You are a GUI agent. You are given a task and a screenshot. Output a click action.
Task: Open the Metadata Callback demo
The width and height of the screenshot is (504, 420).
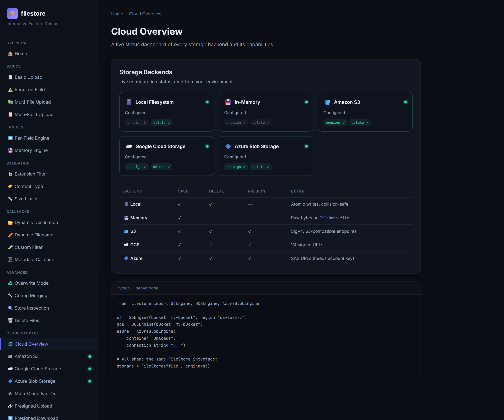(49, 260)
